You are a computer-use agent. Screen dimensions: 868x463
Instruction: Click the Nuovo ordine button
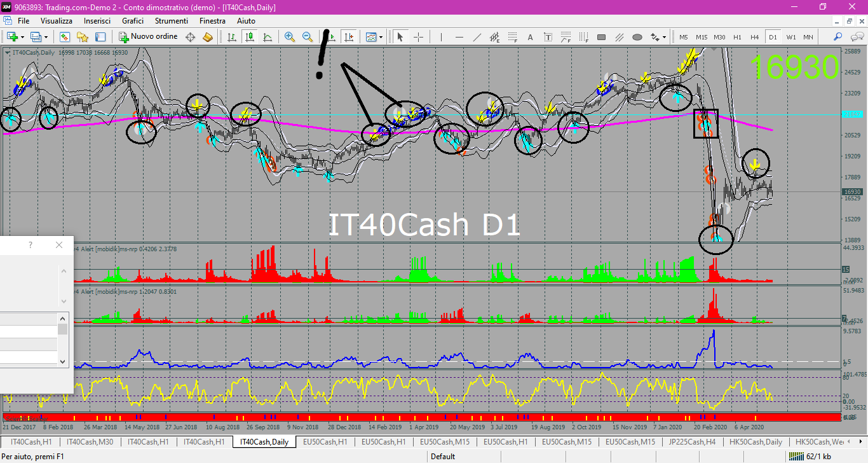(x=148, y=37)
